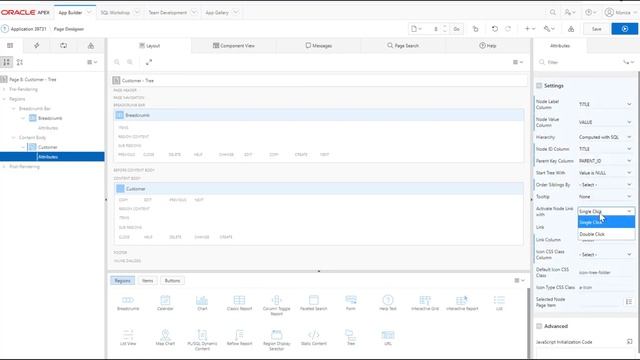The image size is (640, 360).
Task: Select the List region icon
Action: pos(499,300)
